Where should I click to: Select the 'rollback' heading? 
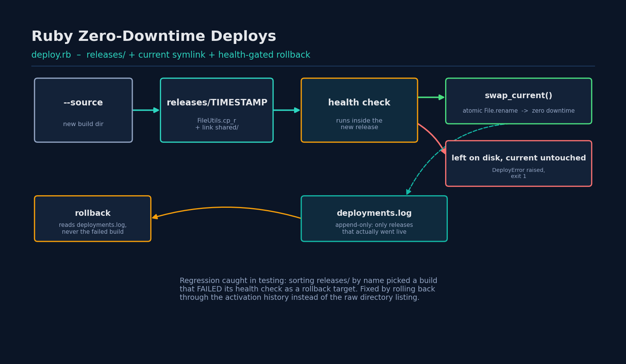(93, 214)
